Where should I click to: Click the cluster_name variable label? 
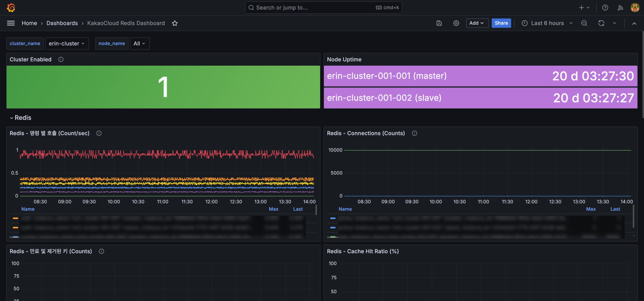tap(25, 43)
